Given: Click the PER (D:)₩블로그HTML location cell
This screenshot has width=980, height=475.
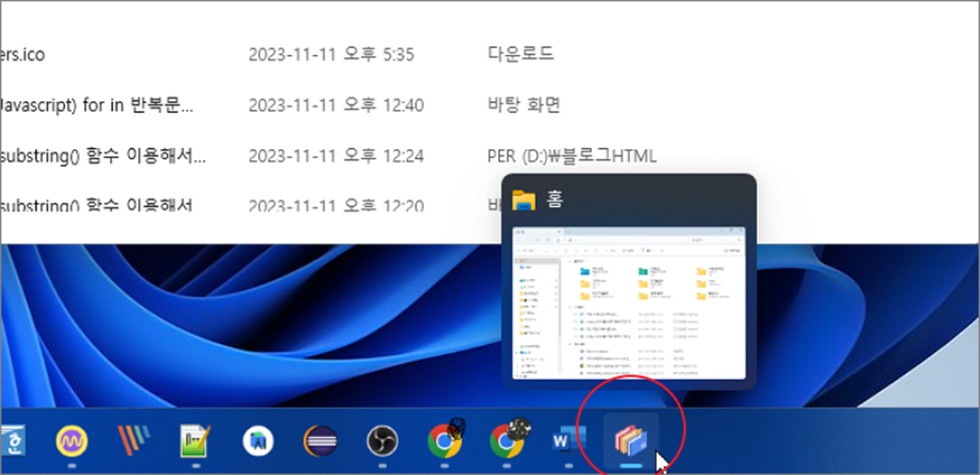Looking at the screenshot, I should 572,156.
